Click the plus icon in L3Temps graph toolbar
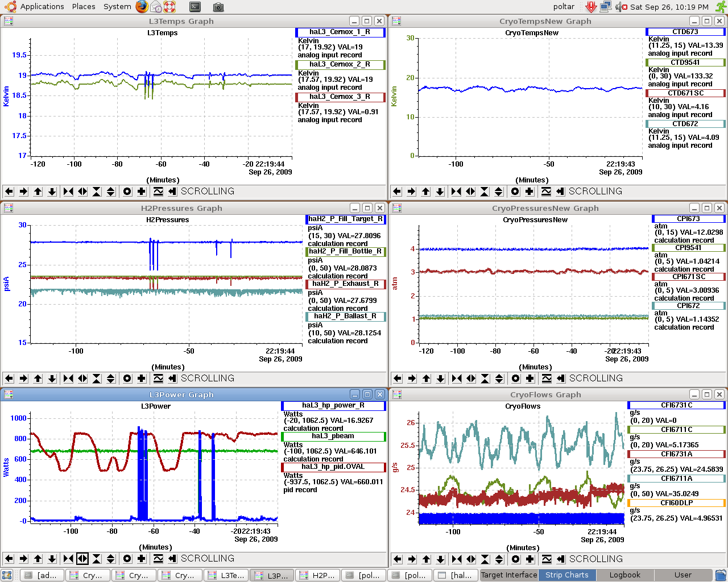 [x=142, y=192]
